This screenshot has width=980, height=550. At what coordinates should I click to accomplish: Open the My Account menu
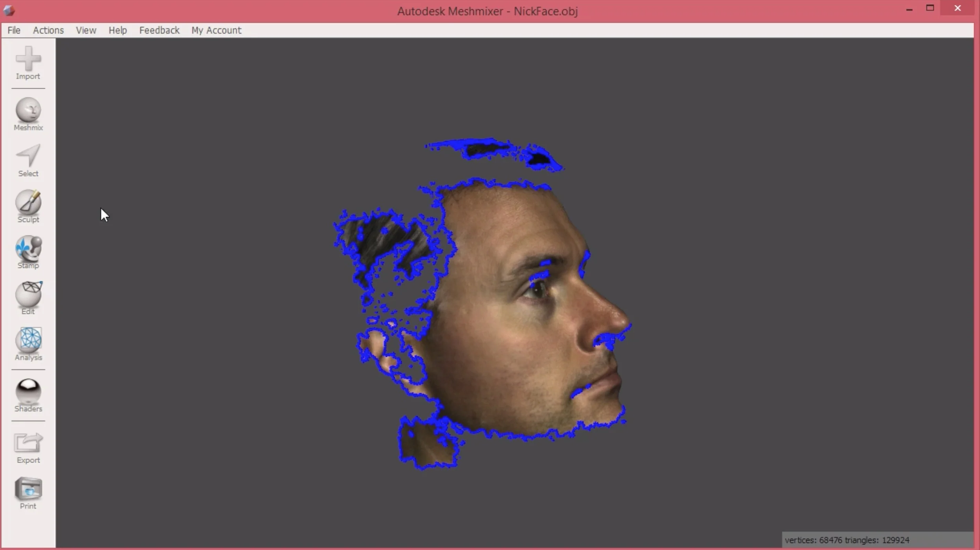coord(216,30)
